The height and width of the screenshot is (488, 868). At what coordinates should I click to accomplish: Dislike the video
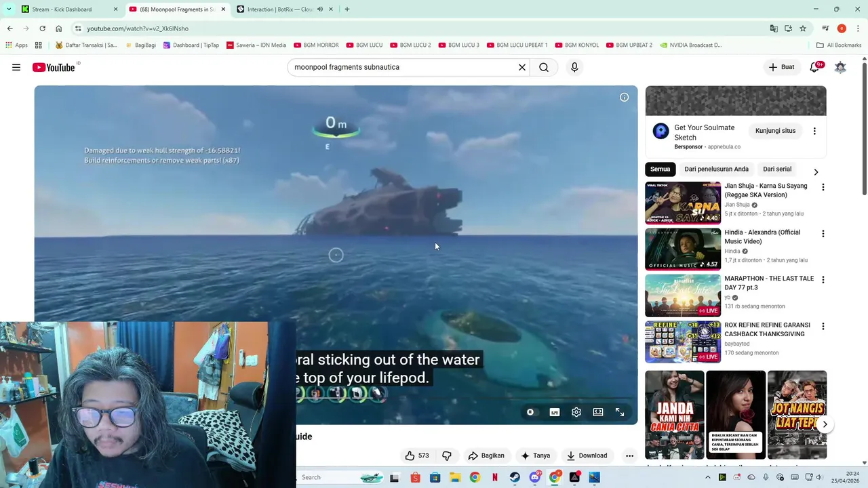pyautogui.click(x=447, y=455)
